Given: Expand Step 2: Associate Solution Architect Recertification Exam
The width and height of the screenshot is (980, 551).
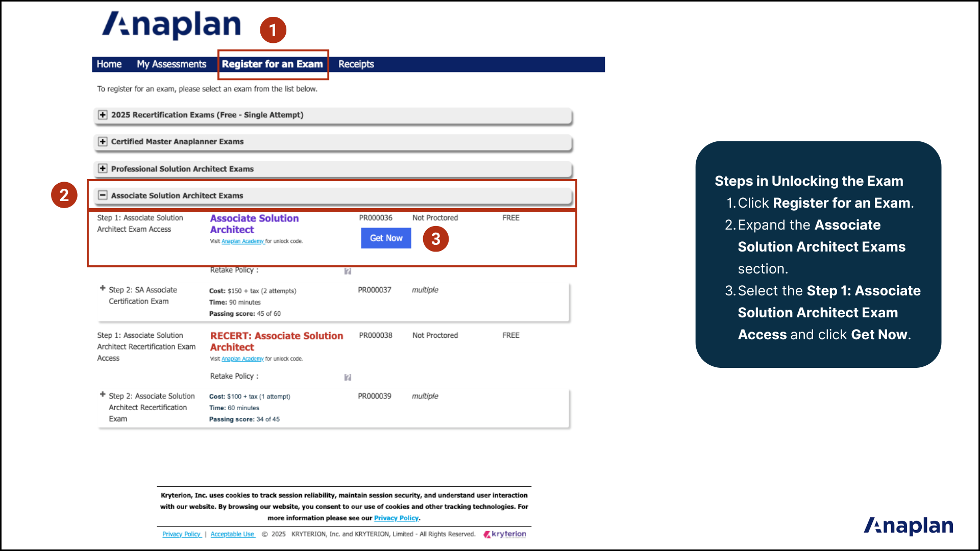Looking at the screenshot, I should coord(103,394).
